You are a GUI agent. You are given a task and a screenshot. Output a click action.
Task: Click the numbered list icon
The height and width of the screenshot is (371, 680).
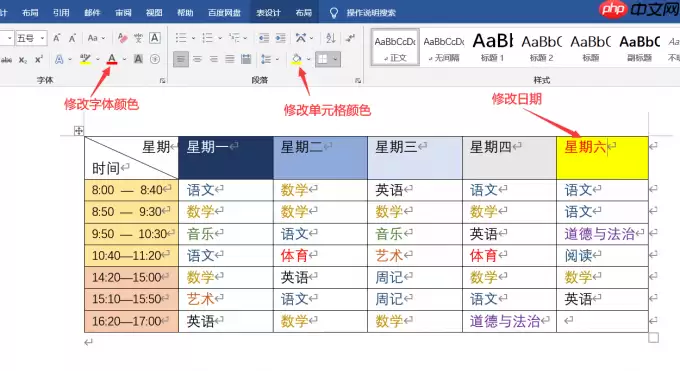point(208,38)
